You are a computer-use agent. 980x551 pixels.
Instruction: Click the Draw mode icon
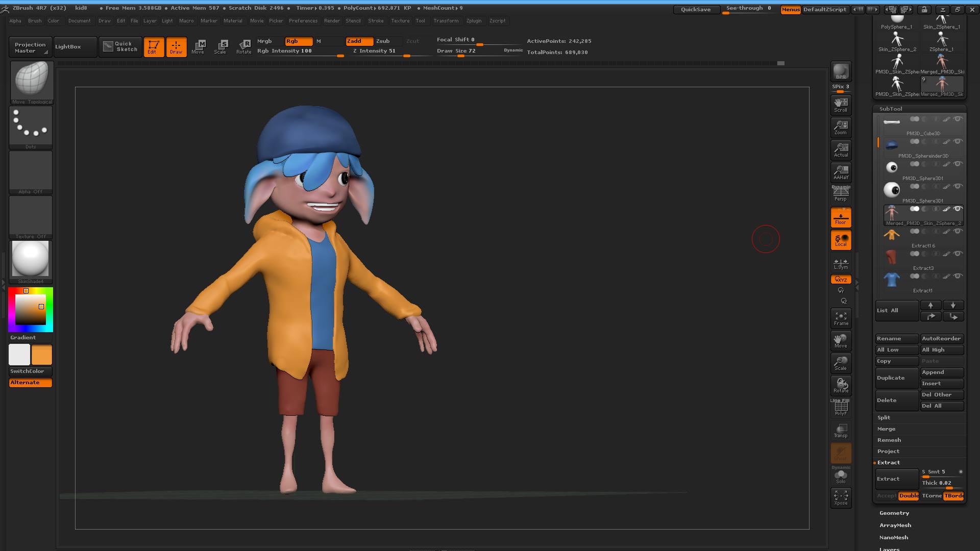[x=176, y=47]
